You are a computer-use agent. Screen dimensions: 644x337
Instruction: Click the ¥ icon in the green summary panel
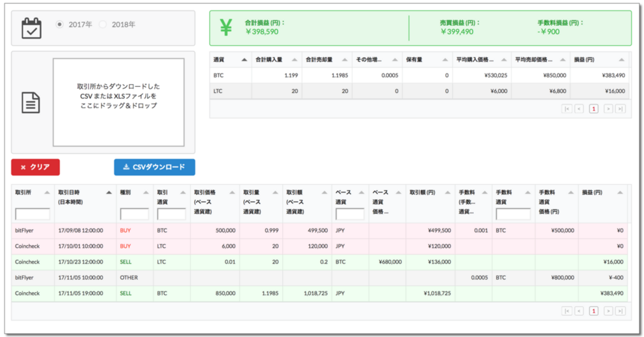[227, 27]
